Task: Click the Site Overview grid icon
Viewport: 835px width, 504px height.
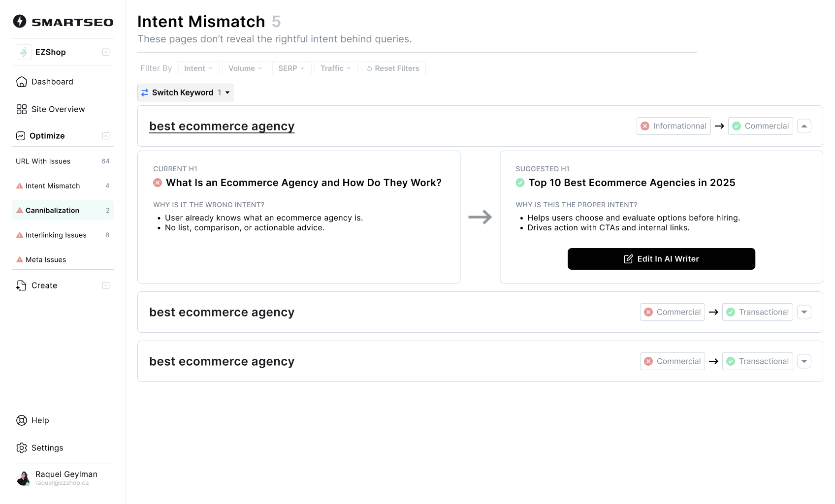Action: tap(22, 109)
